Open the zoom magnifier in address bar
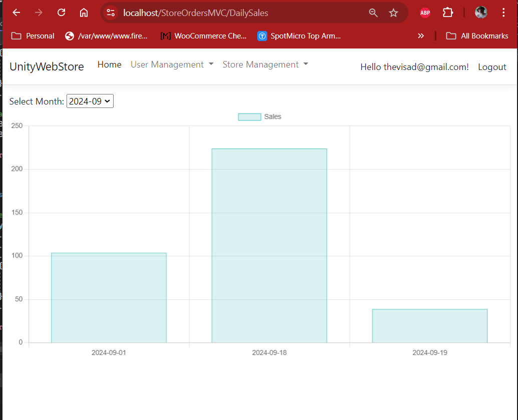This screenshot has width=518, height=420. pos(373,13)
